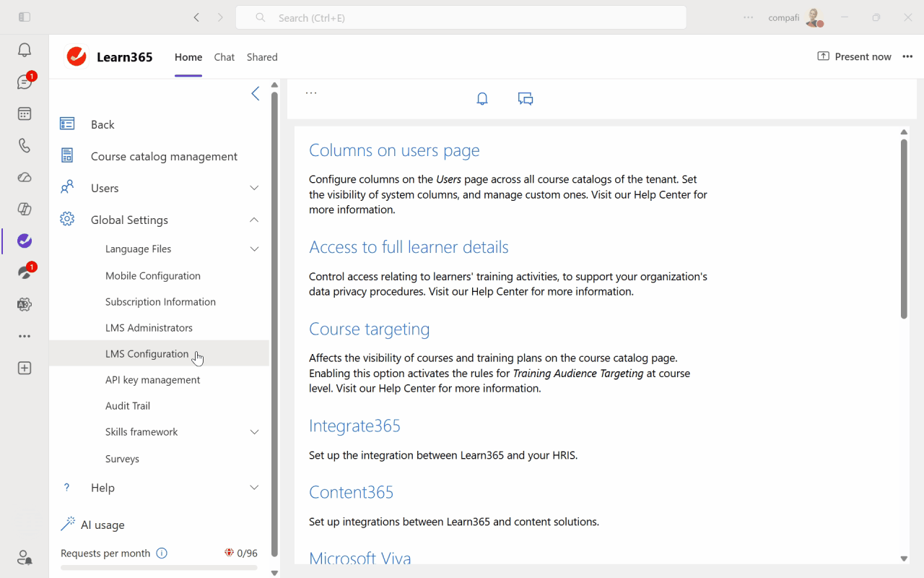The width and height of the screenshot is (924, 578).
Task: Open Teams Activity feed from the left rail
Action: click(x=24, y=49)
